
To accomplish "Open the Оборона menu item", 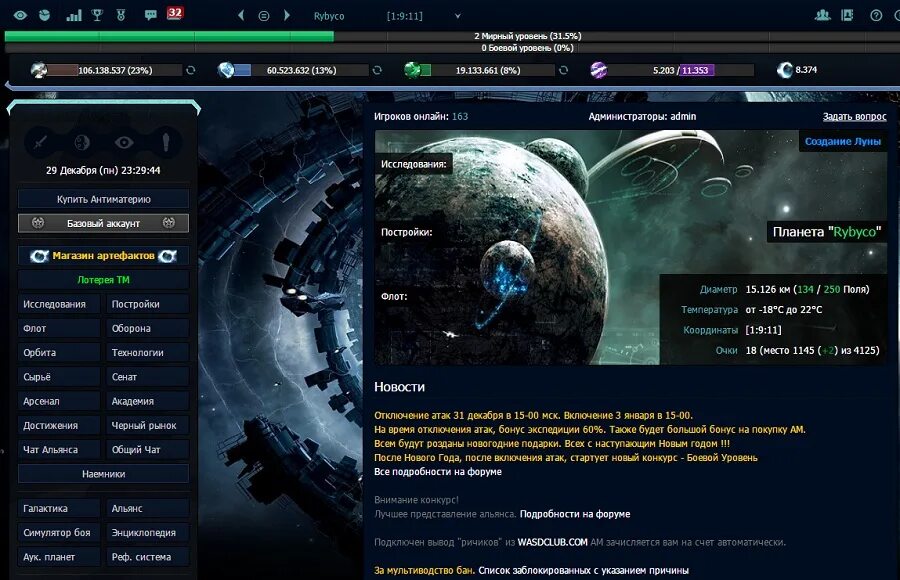I will [x=148, y=328].
